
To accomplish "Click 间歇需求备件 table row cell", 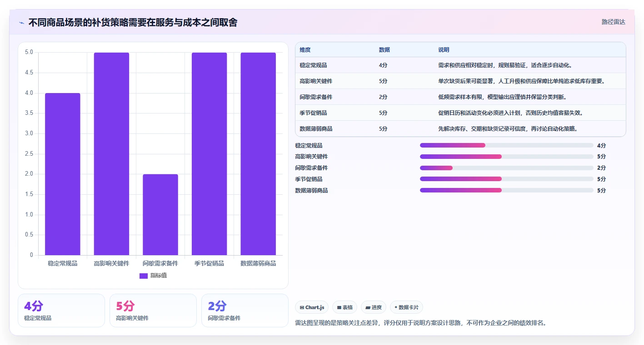I will click(x=316, y=97).
